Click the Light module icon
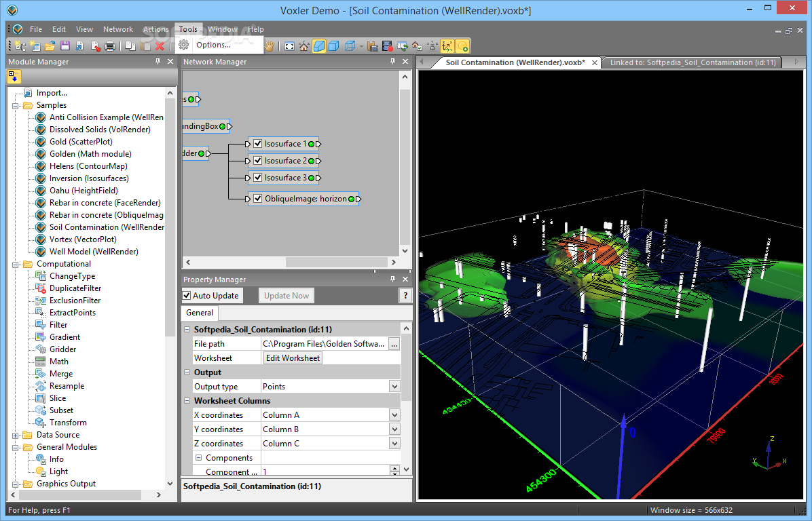The width and height of the screenshot is (812, 521). (40, 471)
